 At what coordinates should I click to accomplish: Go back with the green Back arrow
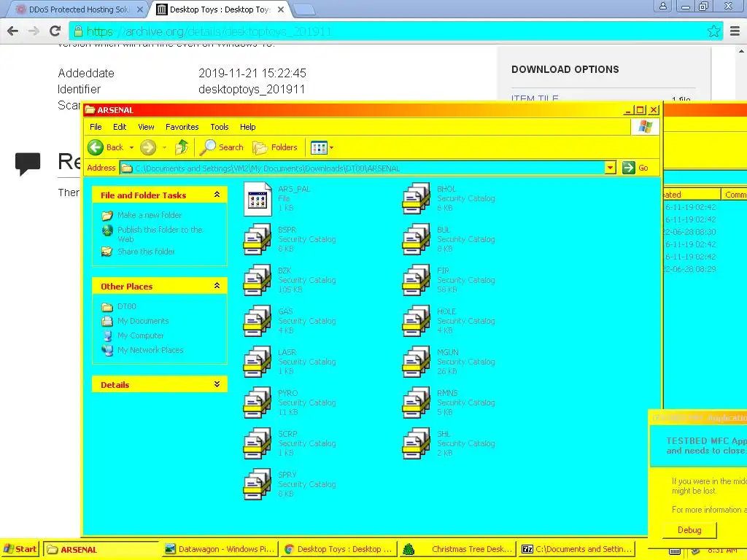pos(96,147)
